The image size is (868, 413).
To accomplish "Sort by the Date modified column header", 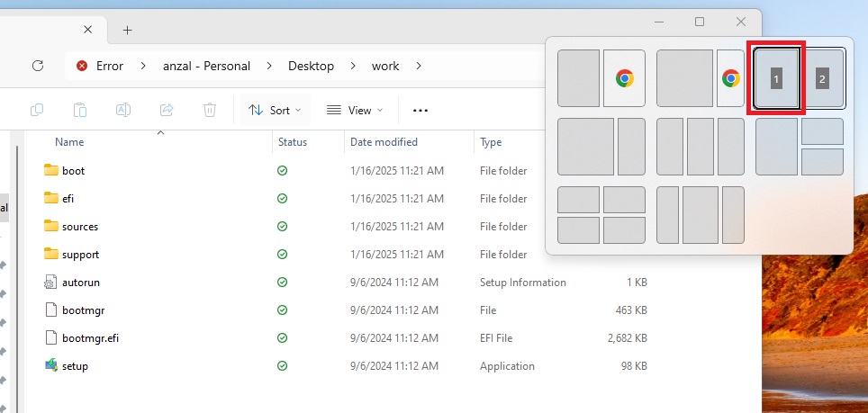I will (x=384, y=142).
